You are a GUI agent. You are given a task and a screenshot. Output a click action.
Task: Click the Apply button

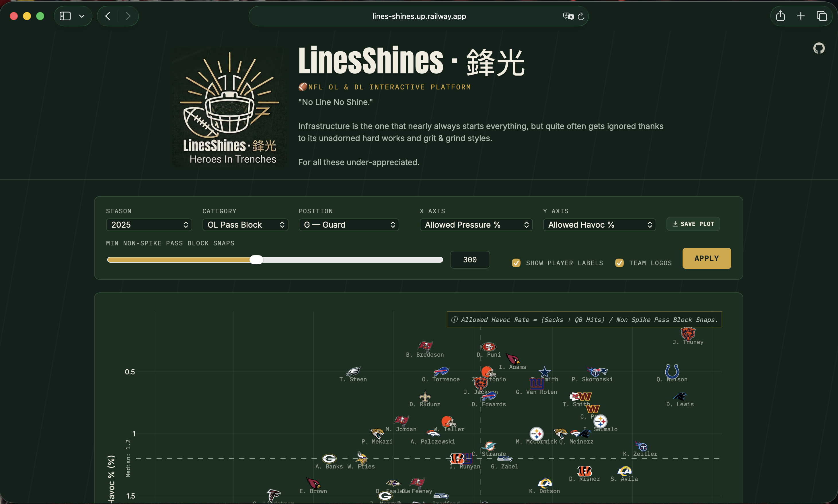(707, 259)
